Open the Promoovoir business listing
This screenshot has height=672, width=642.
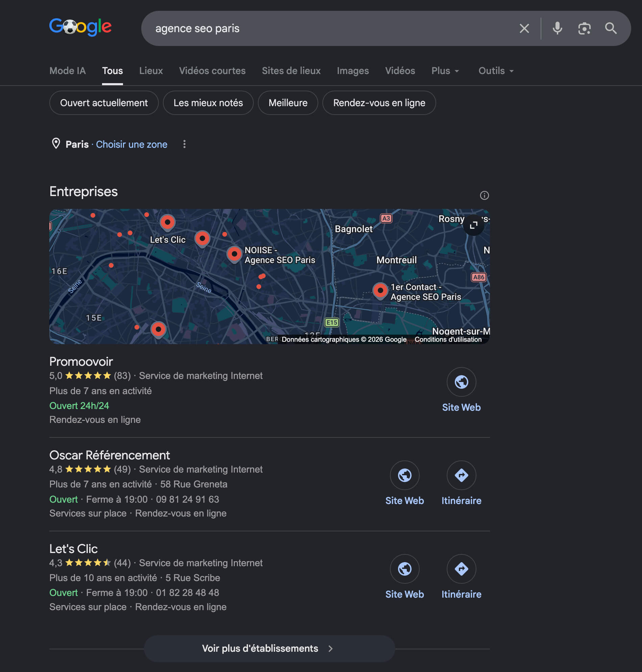tap(81, 361)
